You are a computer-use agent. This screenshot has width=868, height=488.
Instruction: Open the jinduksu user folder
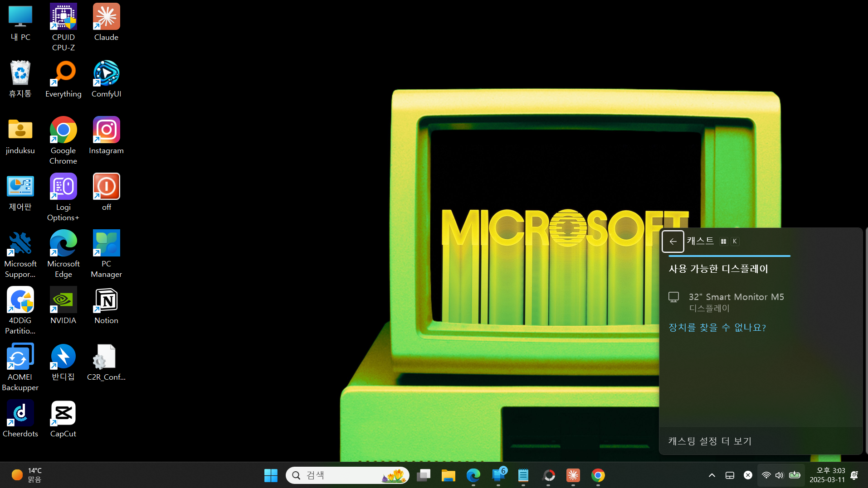tap(20, 136)
